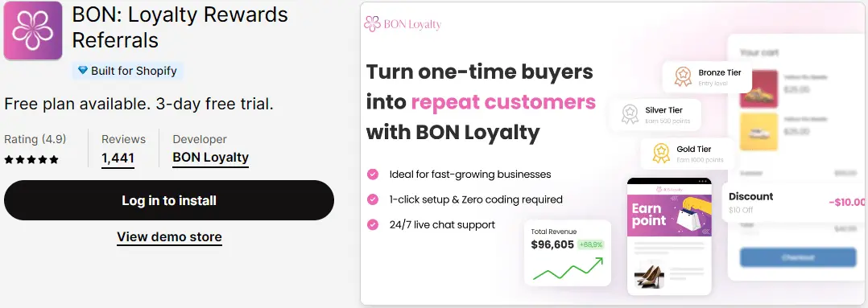Click the Gold Tier medal icon
Viewport: 868px width, 308px height.
661,153
